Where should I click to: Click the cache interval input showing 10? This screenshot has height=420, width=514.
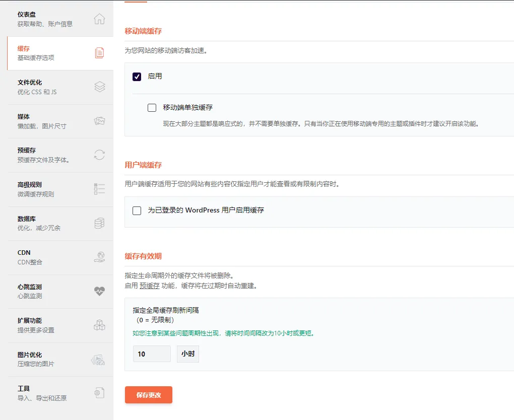pos(151,354)
